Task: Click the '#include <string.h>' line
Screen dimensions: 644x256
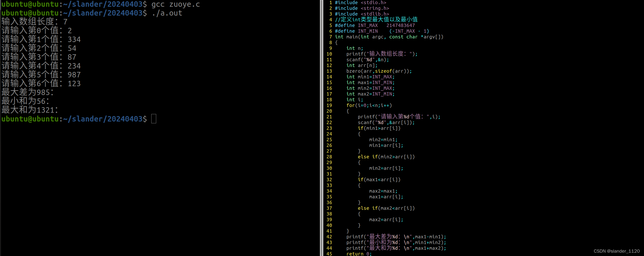Action: (362, 8)
